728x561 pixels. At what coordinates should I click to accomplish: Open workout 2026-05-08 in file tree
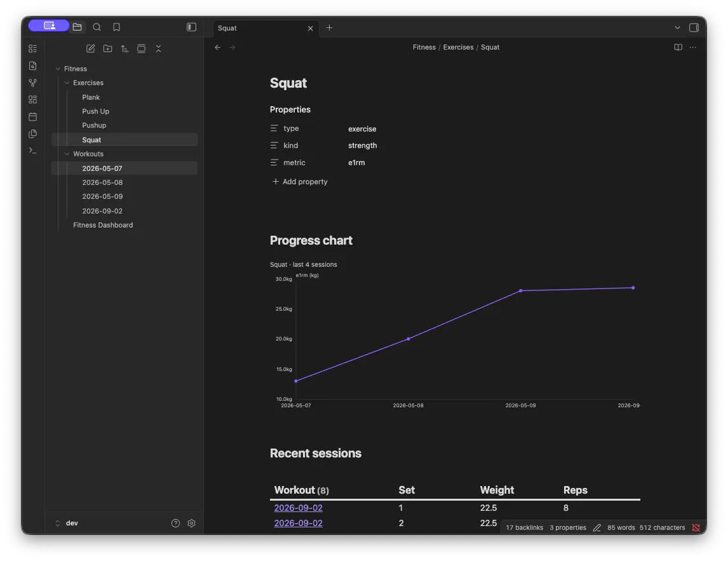pyautogui.click(x=103, y=182)
